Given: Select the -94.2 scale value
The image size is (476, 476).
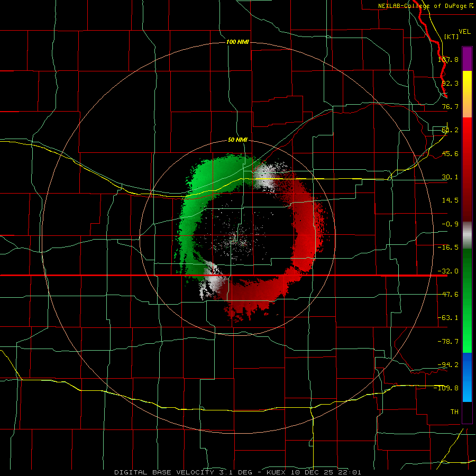Looking at the screenshot, I should coord(448,364).
